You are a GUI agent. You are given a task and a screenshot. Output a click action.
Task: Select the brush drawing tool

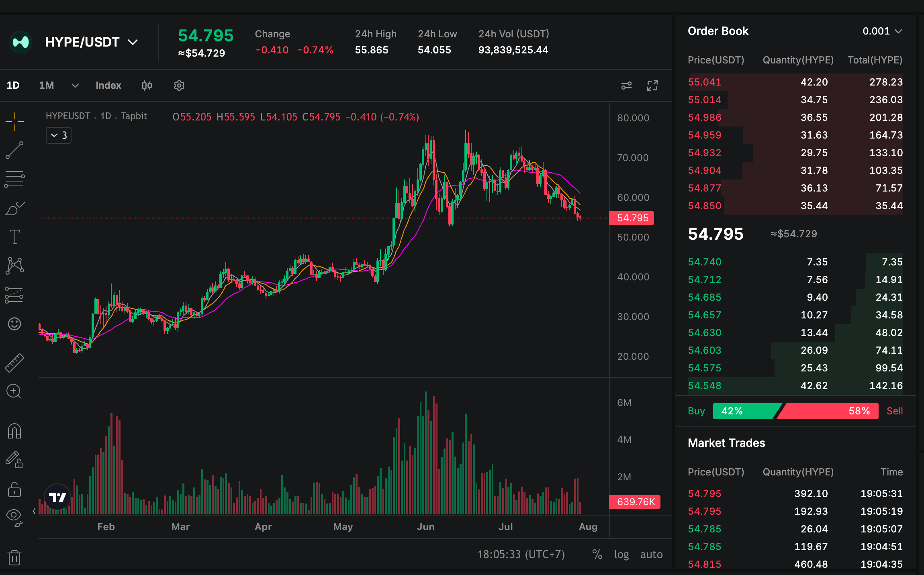pos(14,208)
